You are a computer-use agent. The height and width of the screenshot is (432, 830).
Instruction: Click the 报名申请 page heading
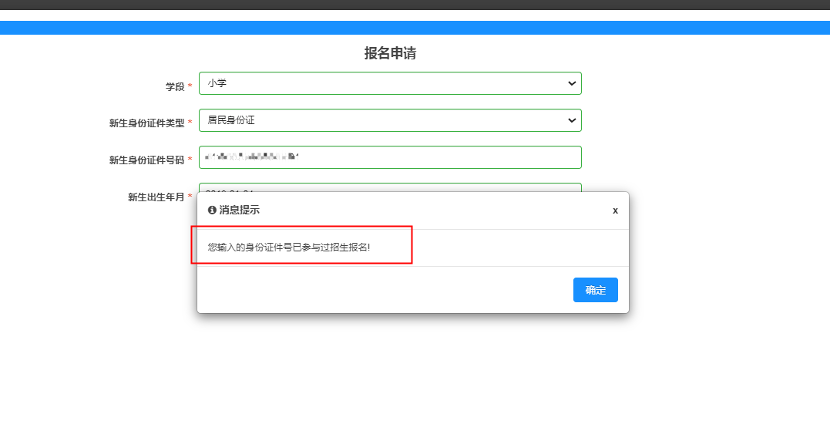(390, 53)
